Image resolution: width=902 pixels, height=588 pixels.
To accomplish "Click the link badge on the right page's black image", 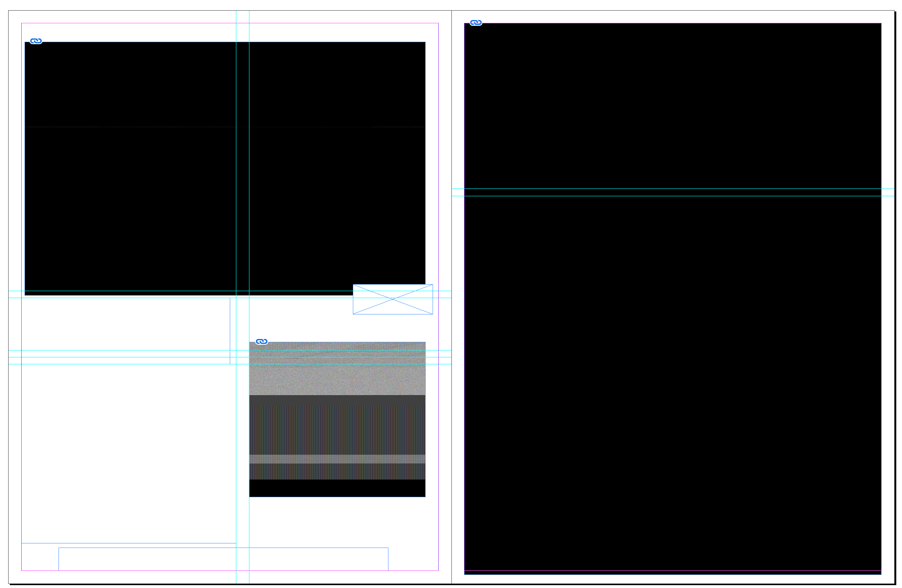I will coord(476,22).
